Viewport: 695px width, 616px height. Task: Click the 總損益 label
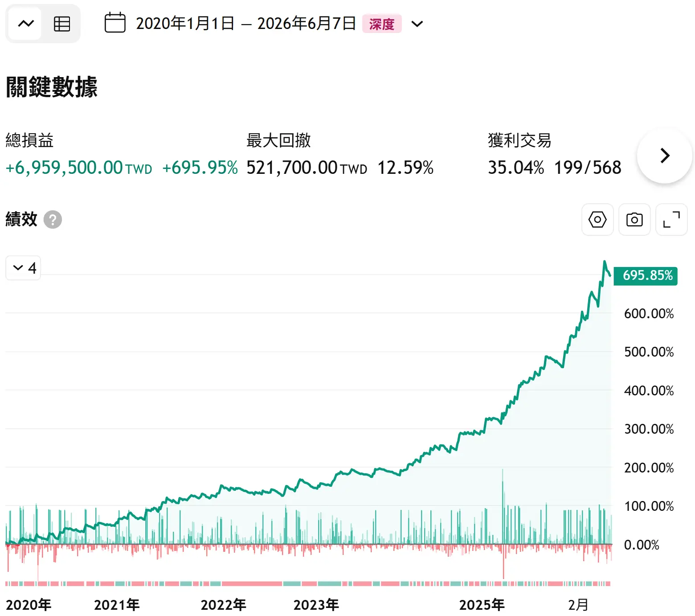pyautogui.click(x=29, y=140)
